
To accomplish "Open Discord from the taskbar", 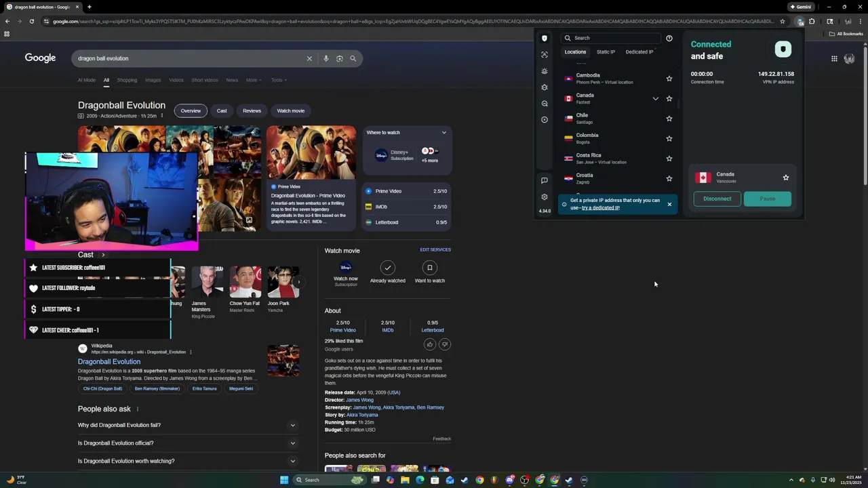I will click(509, 480).
